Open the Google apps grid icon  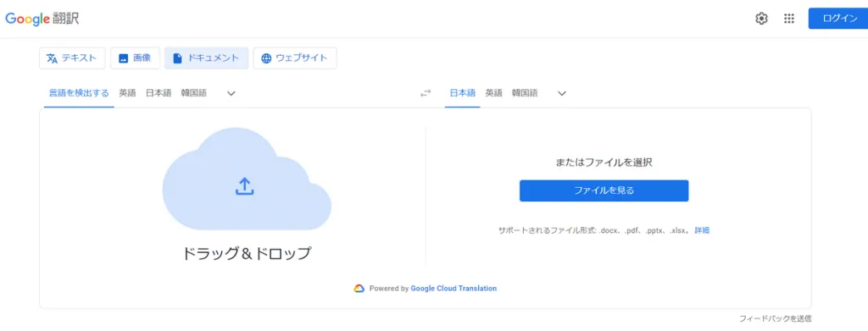coord(789,19)
